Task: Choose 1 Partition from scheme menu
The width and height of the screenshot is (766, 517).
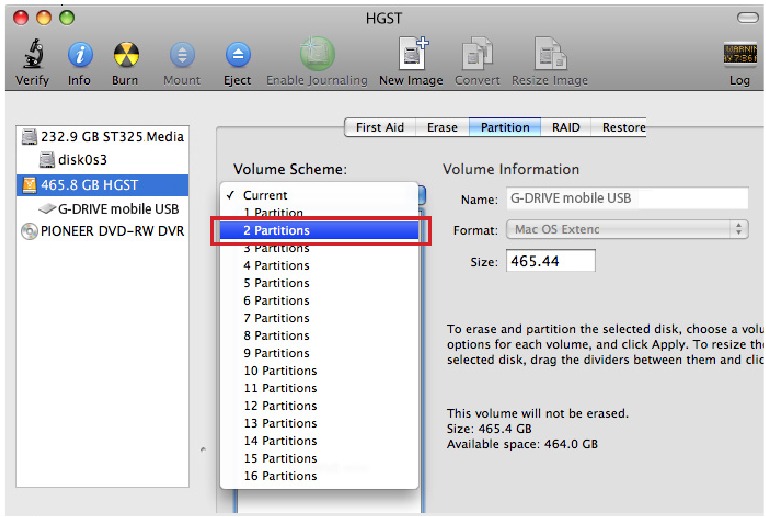Action: click(x=319, y=213)
